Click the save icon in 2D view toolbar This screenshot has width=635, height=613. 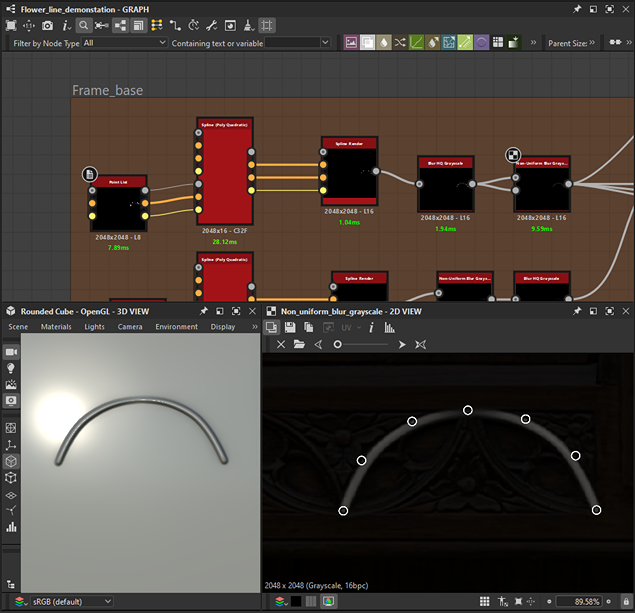(289, 327)
